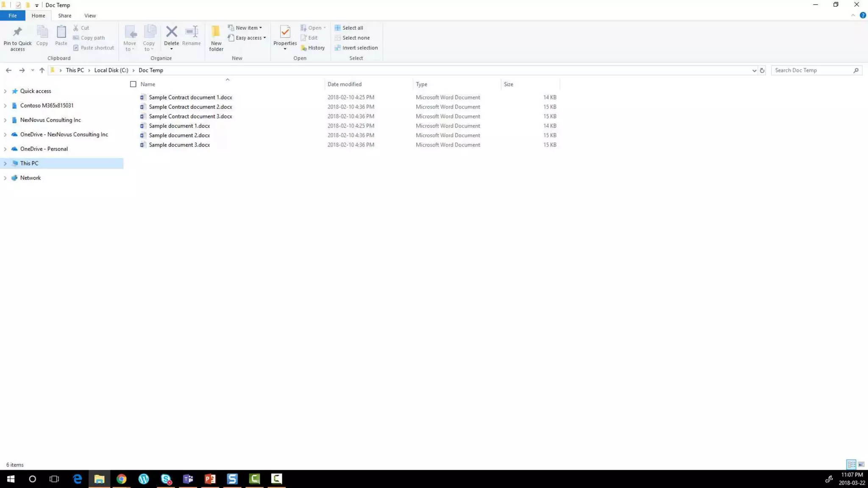Viewport: 868px width, 488px height.
Task: Open the View ribbon tab
Action: (90, 16)
